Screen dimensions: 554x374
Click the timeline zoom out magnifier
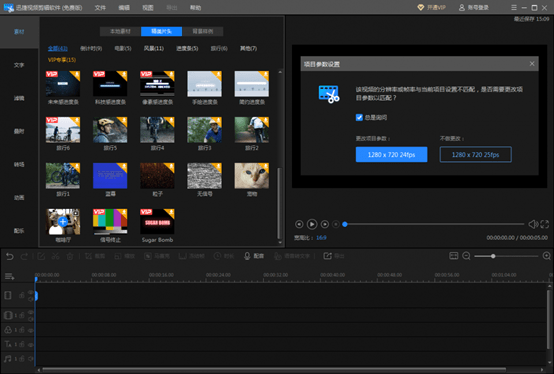[466, 256]
